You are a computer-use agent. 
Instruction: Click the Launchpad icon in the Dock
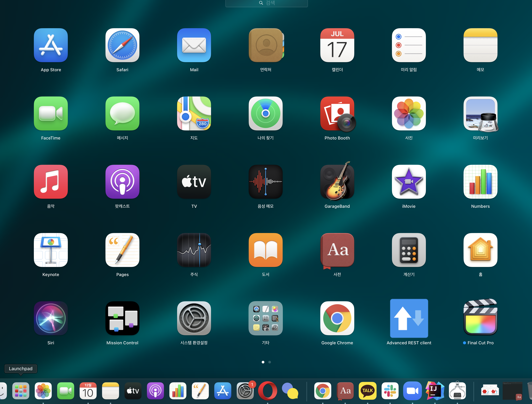pos(21,391)
